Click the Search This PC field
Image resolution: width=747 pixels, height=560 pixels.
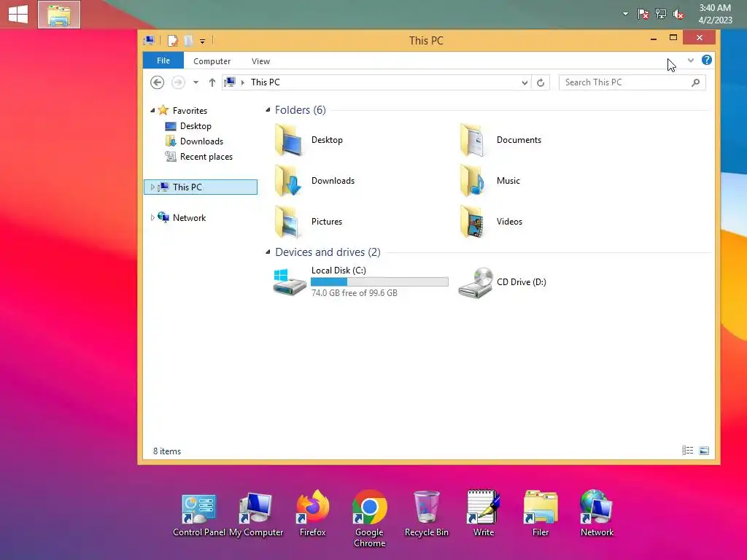coord(627,82)
